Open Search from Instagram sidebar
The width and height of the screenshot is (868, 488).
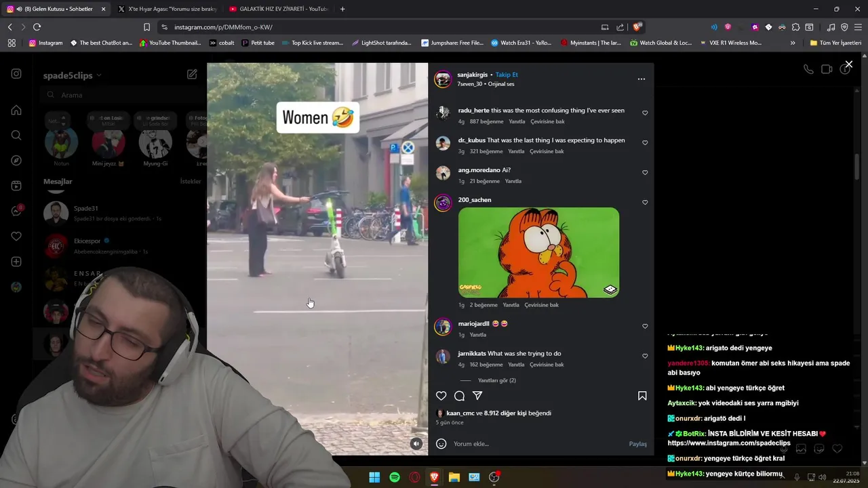click(x=16, y=135)
